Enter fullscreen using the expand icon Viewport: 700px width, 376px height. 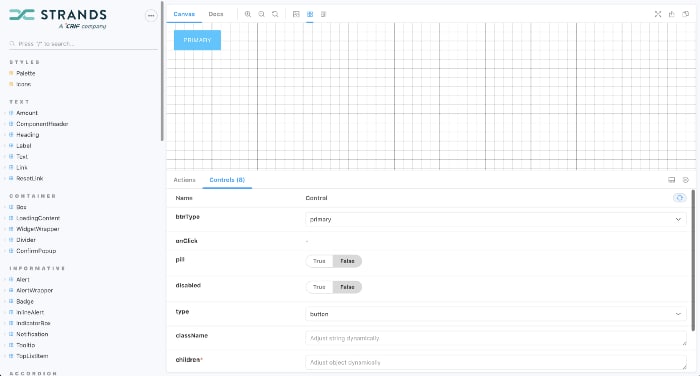(658, 14)
